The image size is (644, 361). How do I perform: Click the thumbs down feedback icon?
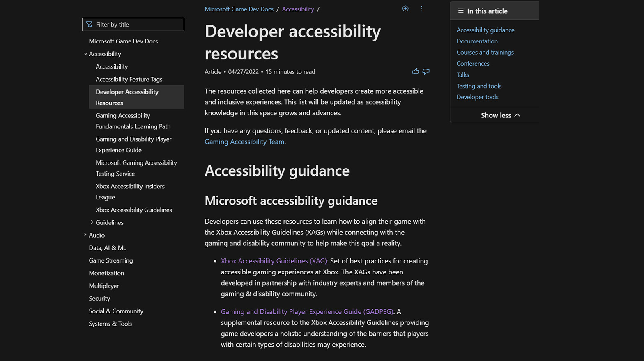[x=426, y=71]
